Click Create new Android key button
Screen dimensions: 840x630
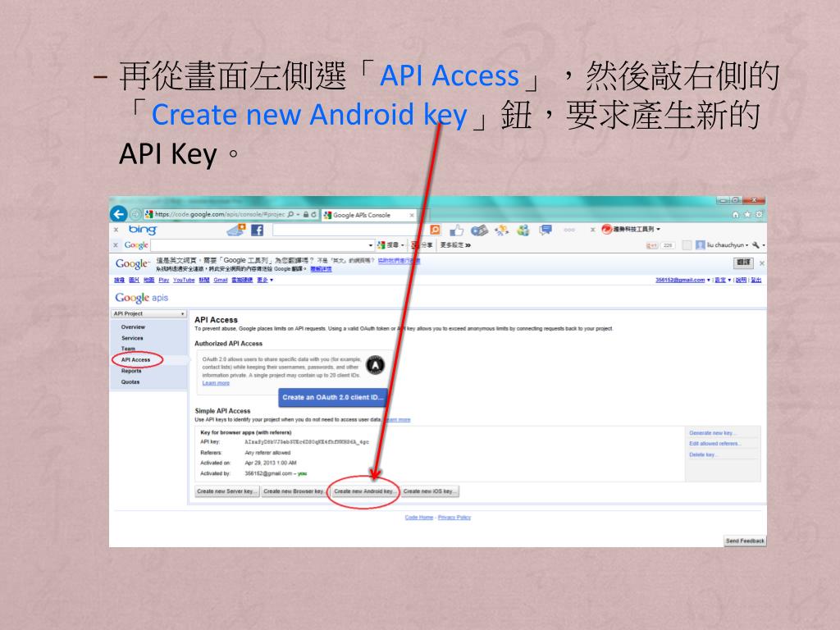coord(364,491)
